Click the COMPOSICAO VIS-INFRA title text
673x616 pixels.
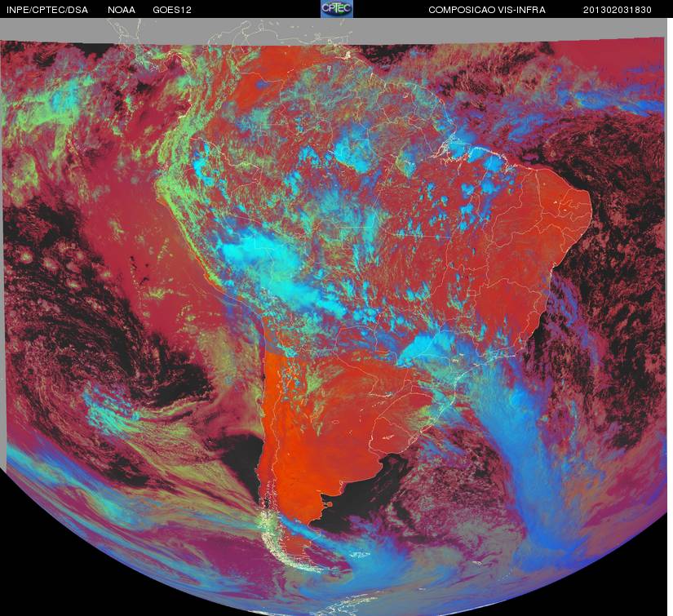(487, 10)
